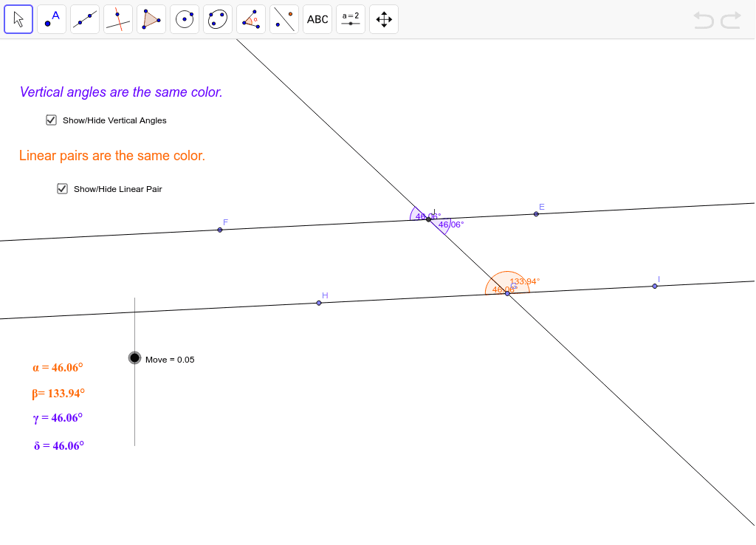
Task: Click the orange 133.94° angle label
Action: click(525, 281)
